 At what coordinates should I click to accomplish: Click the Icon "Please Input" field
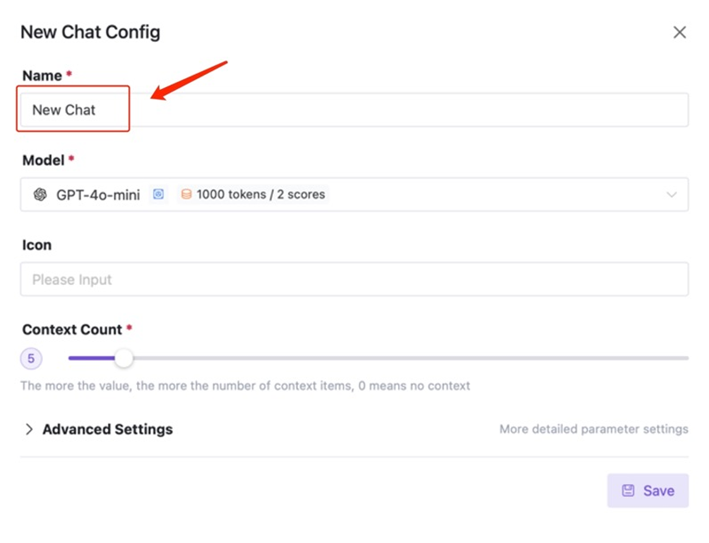tap(354, 279)
